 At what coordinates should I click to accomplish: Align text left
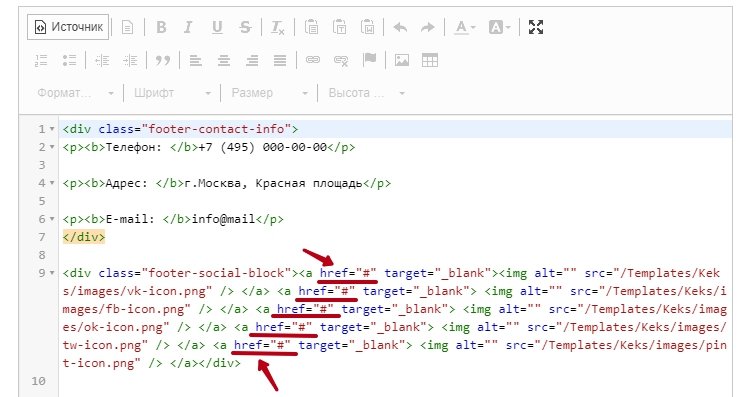pos(195,60)
